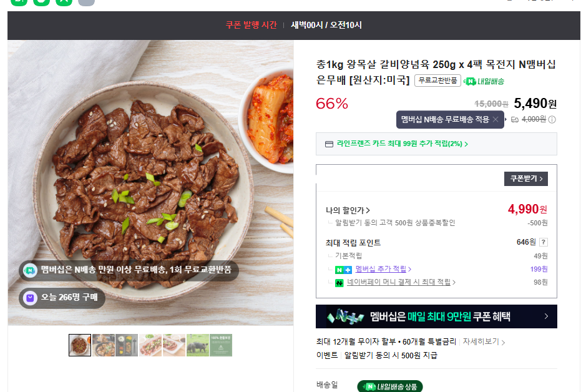
Task: Open the 쿠폰받기 button
Action: pyautogui.click(x=526, y=179)
